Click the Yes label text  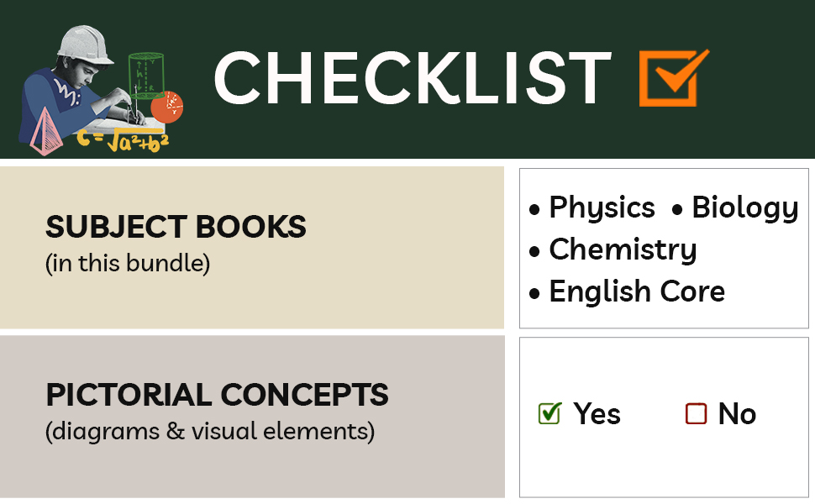coord(597,413)
